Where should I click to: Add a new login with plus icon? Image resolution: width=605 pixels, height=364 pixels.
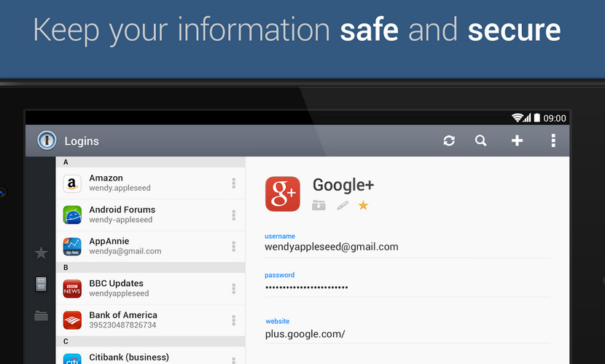[517, 141]
